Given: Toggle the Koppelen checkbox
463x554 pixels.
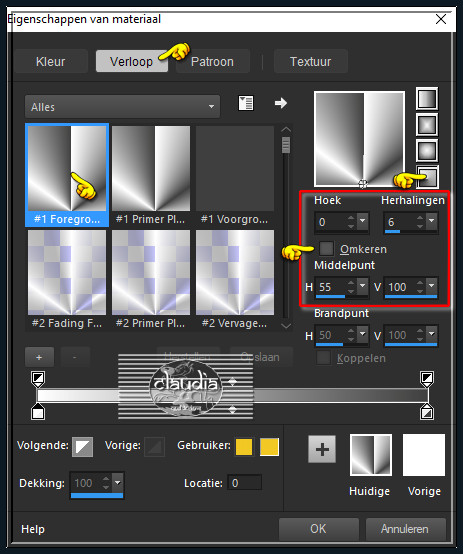Looking at the screenshot, I should [x=323, y=358].
